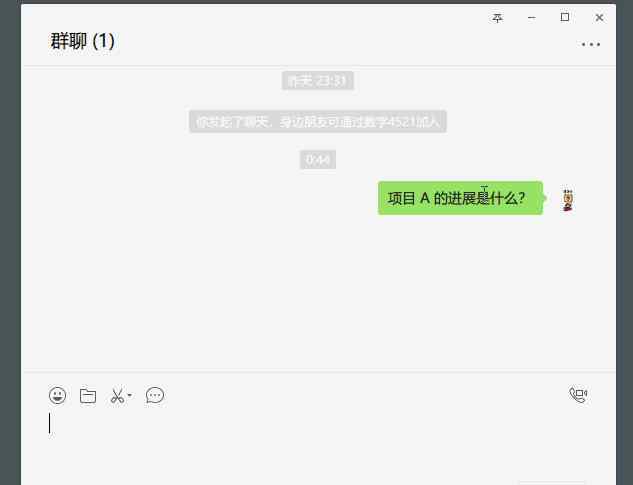Open the emoji sticker picker
This screenshot has height=485, width=633.
[57, 395]
